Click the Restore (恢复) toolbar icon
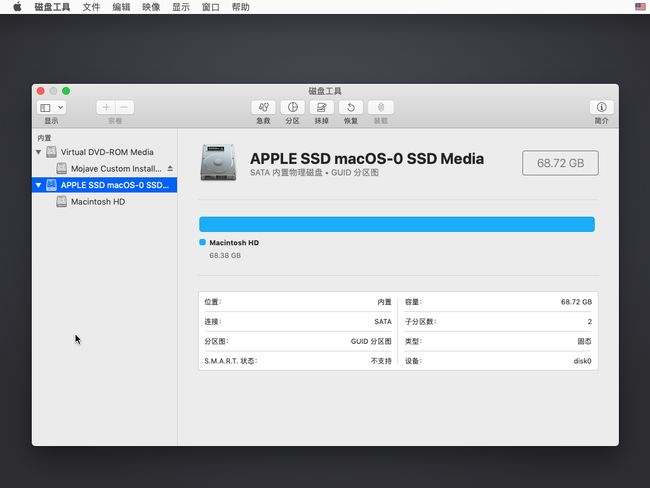The width and height of the screenshot is (650, 488). (x=351, y=107)
